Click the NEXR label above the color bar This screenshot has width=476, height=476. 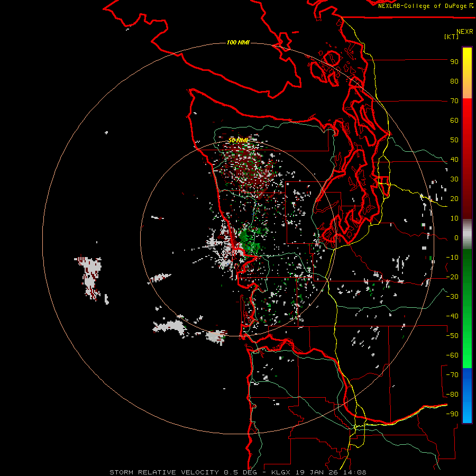coord(465,32)
